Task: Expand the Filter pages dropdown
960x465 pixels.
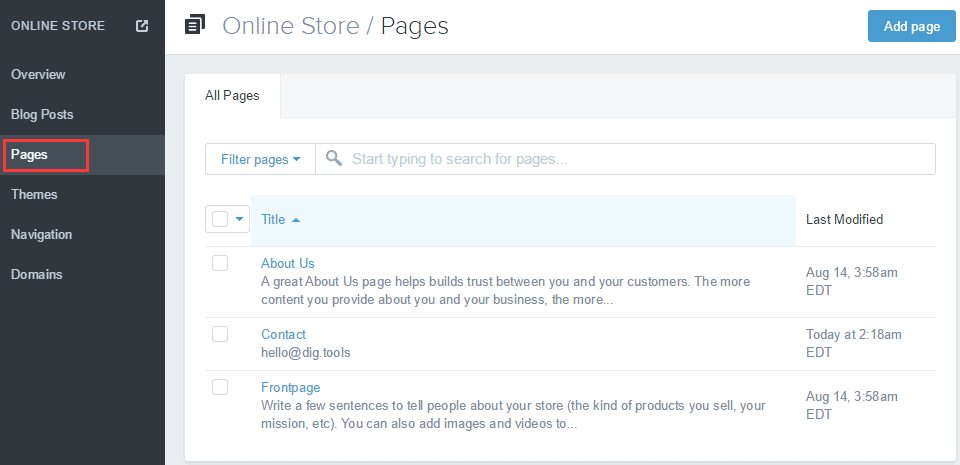Action: click(260, 159)
